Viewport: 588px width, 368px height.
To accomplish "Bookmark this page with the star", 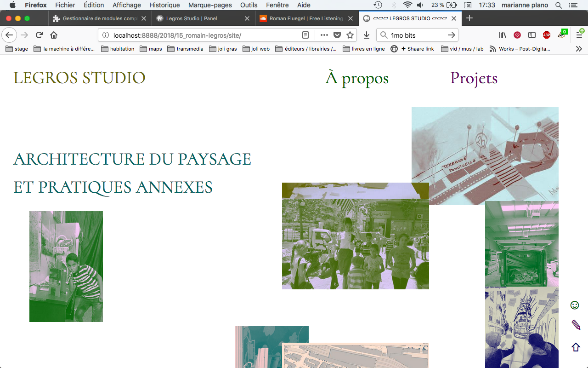I will point(350,35).
